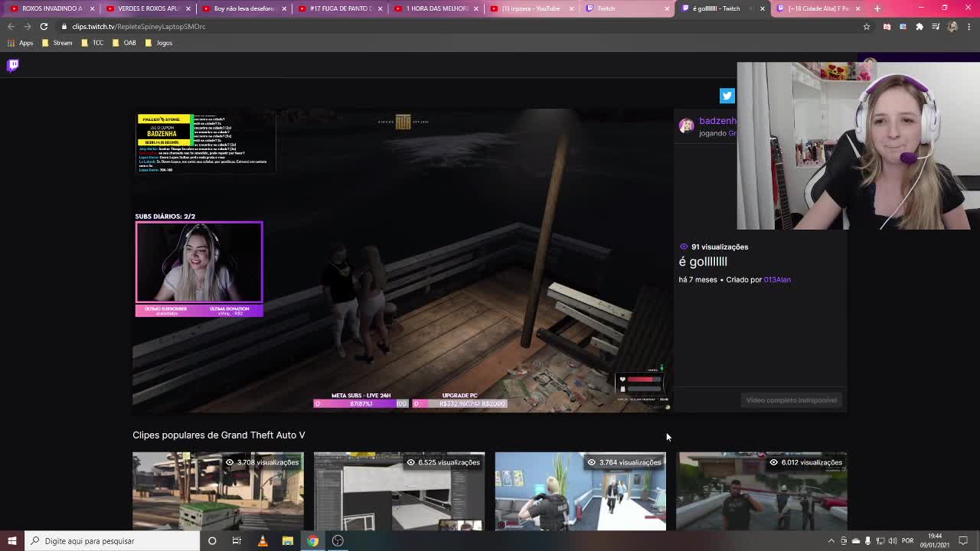Open the Twitch home logo icon
980x551 pixels.
pos(13,65)
